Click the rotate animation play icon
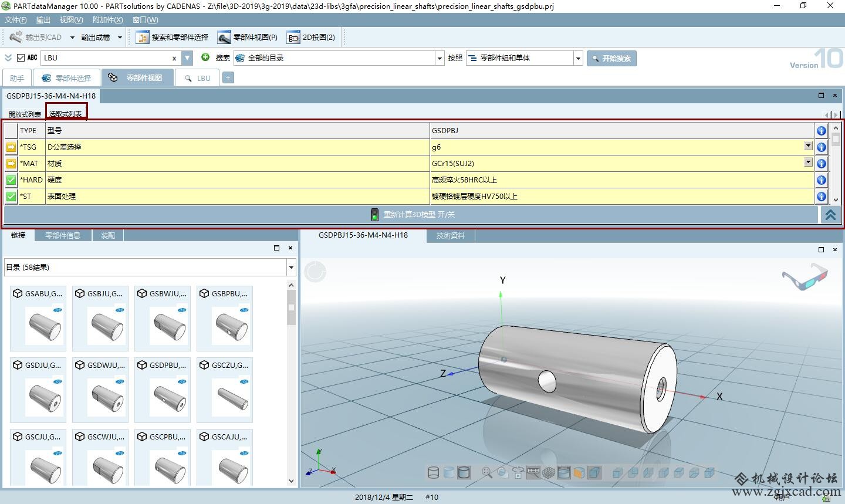The image size is (845, 504). 518,473
